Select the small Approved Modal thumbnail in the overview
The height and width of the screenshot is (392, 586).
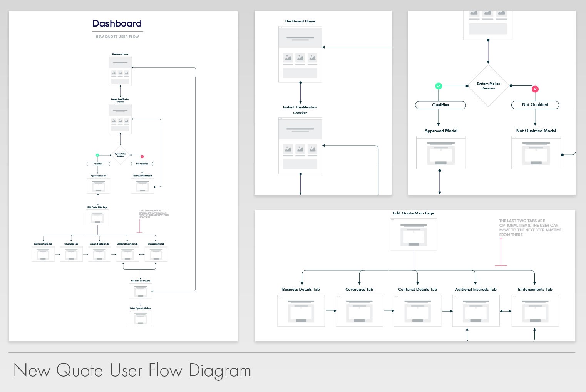[x=99, y=186]
